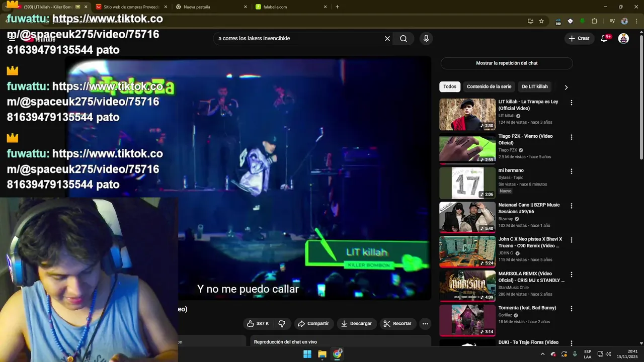Show hidden system tray icons
The height and width of the screenshot is (362, 644).
click(542, 354)
